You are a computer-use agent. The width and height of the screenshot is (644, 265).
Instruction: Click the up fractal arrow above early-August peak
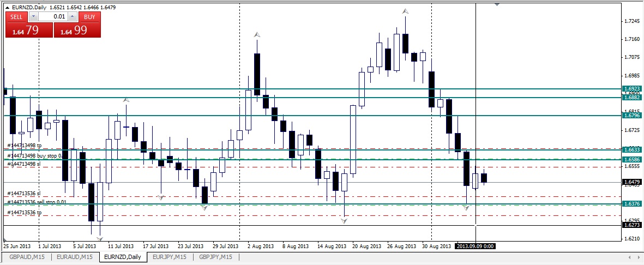pos(257,35)
